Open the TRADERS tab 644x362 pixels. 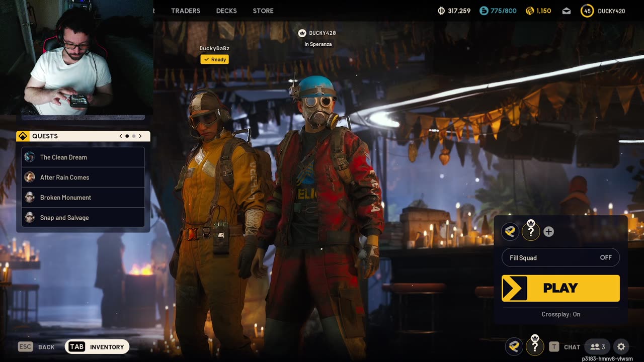(186, 11)
